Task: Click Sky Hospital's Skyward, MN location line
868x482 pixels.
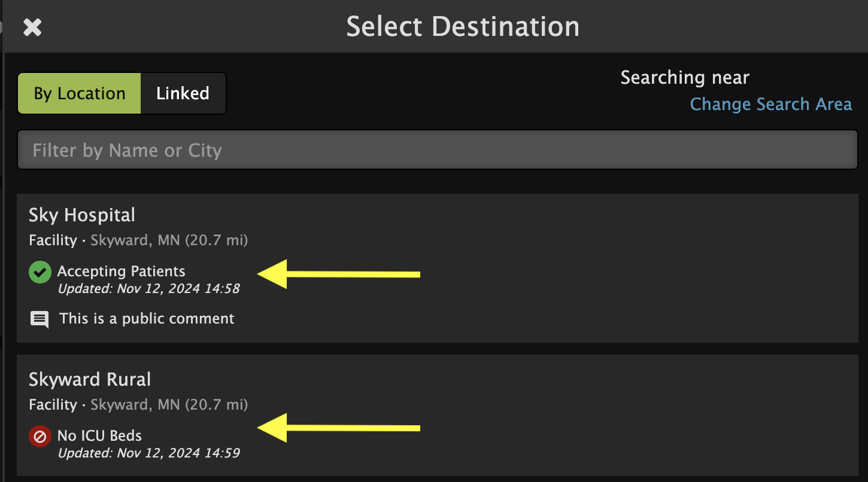Action: (138, 240)
